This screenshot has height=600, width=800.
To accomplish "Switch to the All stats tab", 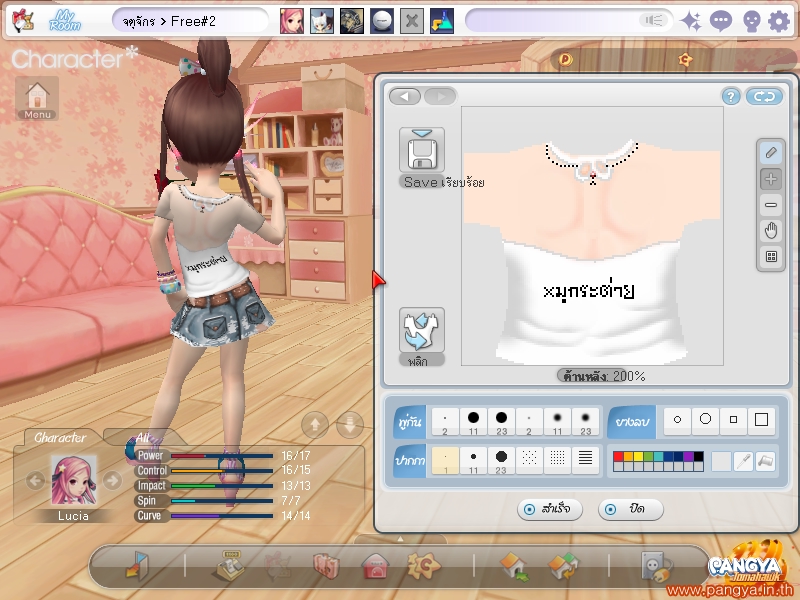I will [x=142, y=437].
